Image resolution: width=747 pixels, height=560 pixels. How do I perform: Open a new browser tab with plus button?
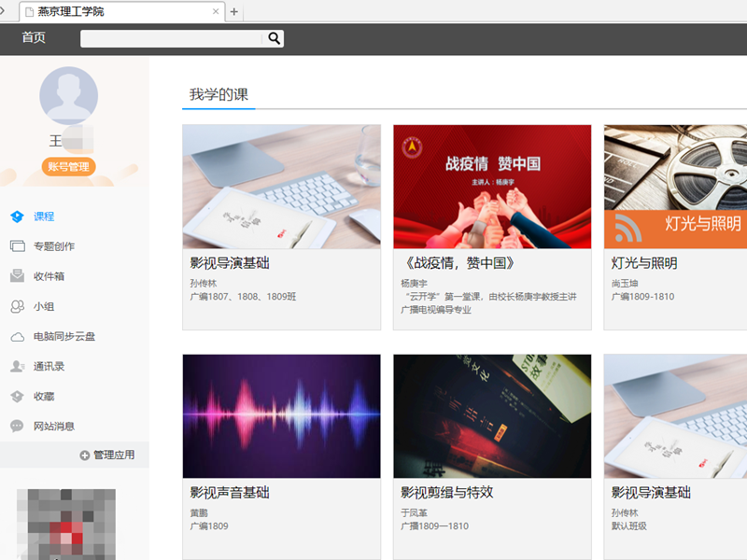coord(234,12)
